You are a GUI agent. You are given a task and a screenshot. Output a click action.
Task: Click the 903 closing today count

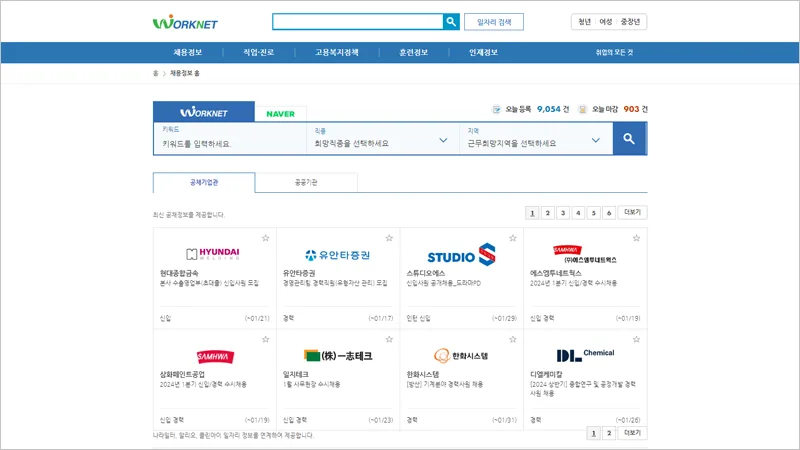point(631,109)
